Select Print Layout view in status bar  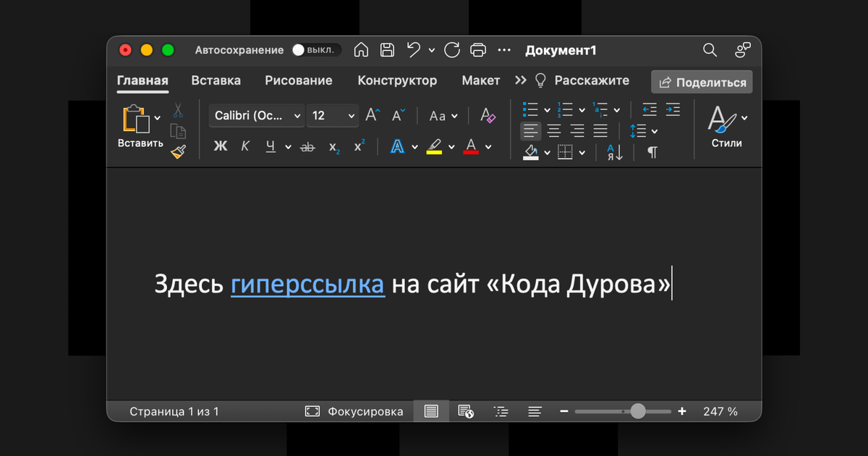click(x=431, y=411)
